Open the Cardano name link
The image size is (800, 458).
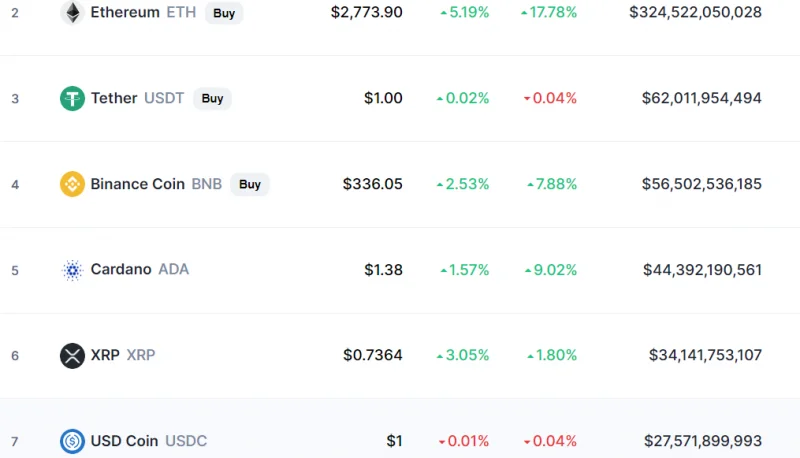(x=121, y=269)
